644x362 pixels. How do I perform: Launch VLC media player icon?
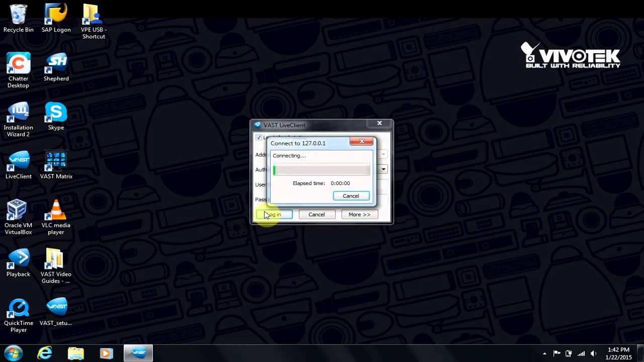point(56,217)
